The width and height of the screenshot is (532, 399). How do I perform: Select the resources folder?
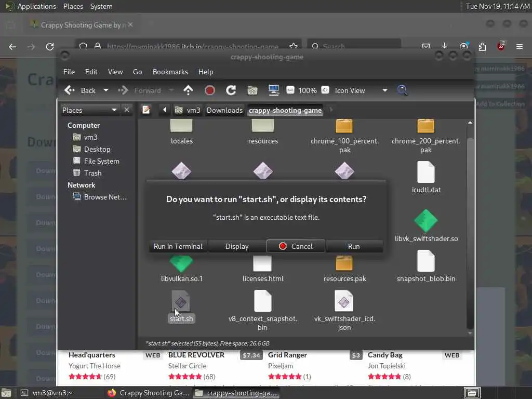263,132
